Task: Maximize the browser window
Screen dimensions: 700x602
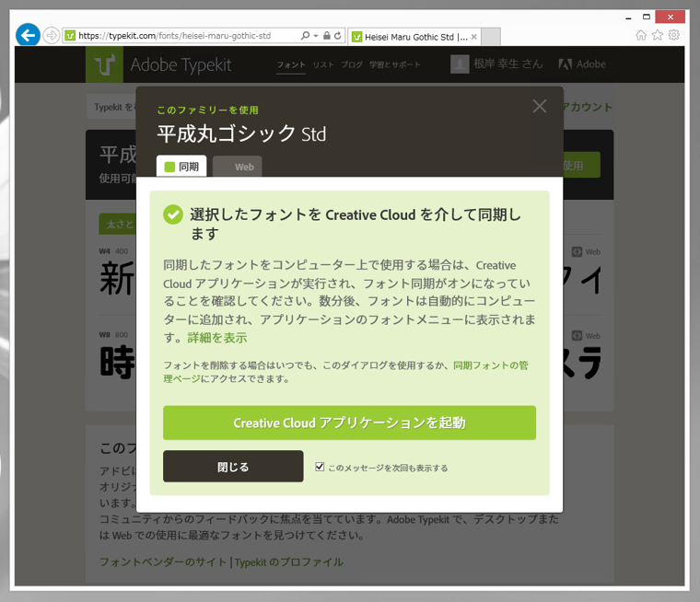Action: click(646, 17)
